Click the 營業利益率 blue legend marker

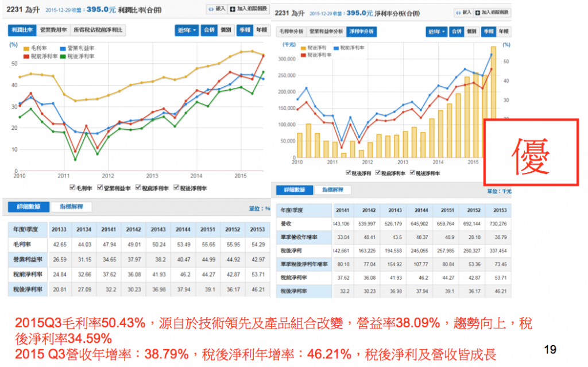point(63,49)
